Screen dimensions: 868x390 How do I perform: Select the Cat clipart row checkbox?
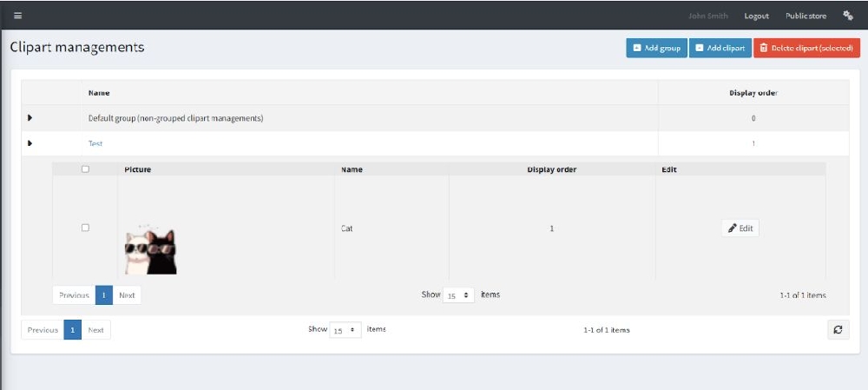(x=85, y=228)
